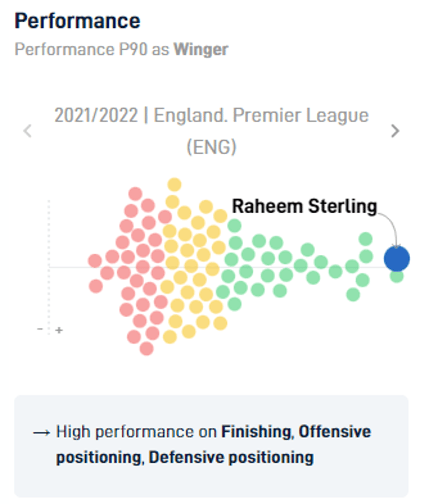This screenshot has width=429, height=504.
Task: Select the green dot below Sterling's marker
Action: point(397,278)
